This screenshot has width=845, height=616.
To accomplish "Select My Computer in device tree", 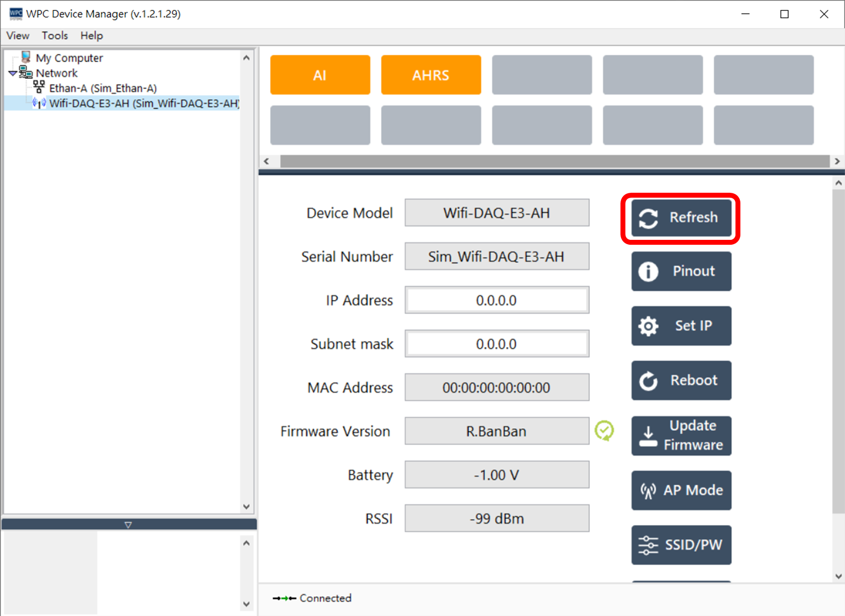I will pyautogui.click(x=69, y=58).
